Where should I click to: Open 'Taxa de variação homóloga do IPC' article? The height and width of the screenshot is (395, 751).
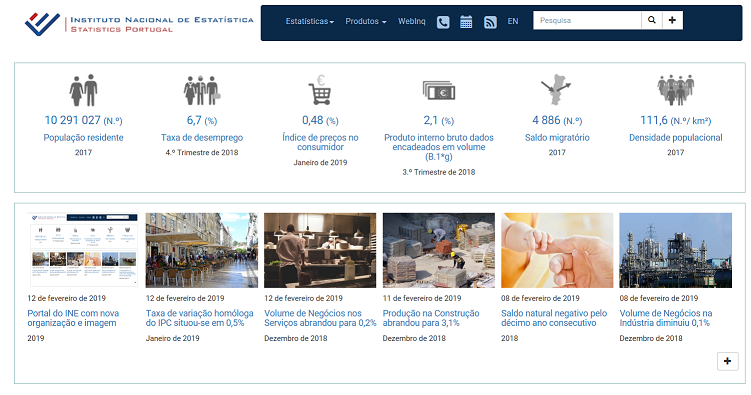point(199,318)
